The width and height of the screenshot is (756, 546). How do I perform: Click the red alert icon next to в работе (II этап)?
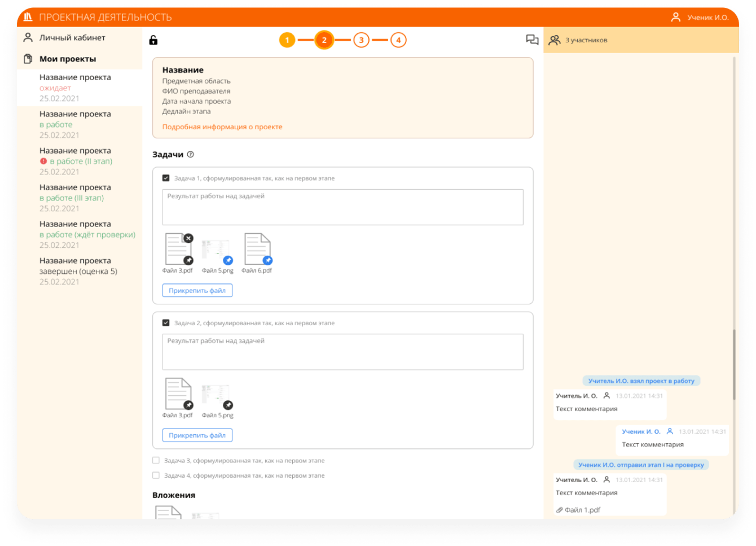pyautogui.click(x=43, y=161)
